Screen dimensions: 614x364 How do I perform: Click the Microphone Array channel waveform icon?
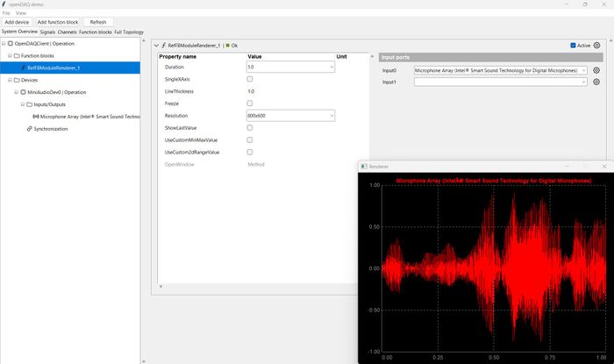click(x=35, y=116)
